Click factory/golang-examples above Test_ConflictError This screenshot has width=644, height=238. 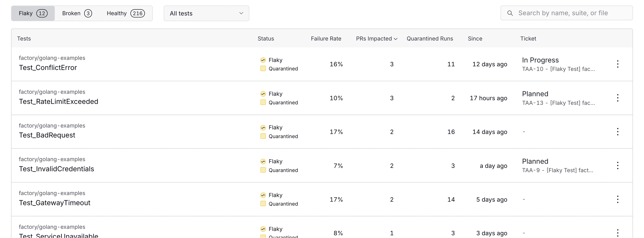click(x=52, y=58)
